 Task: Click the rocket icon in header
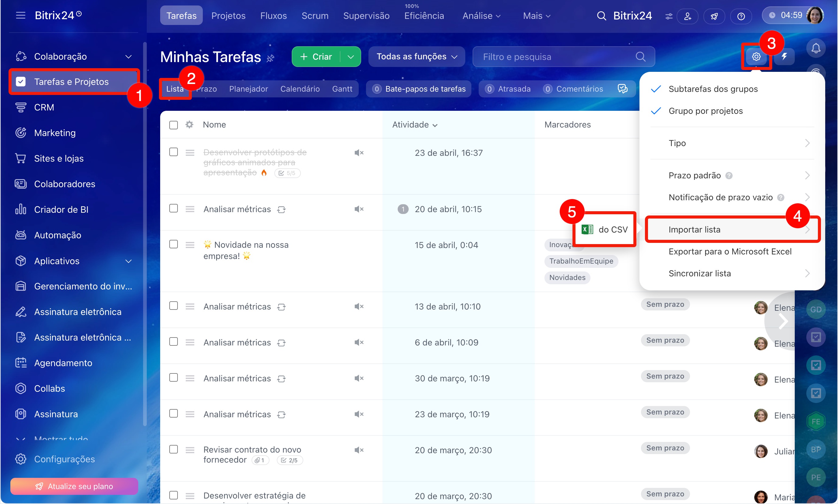714,16
